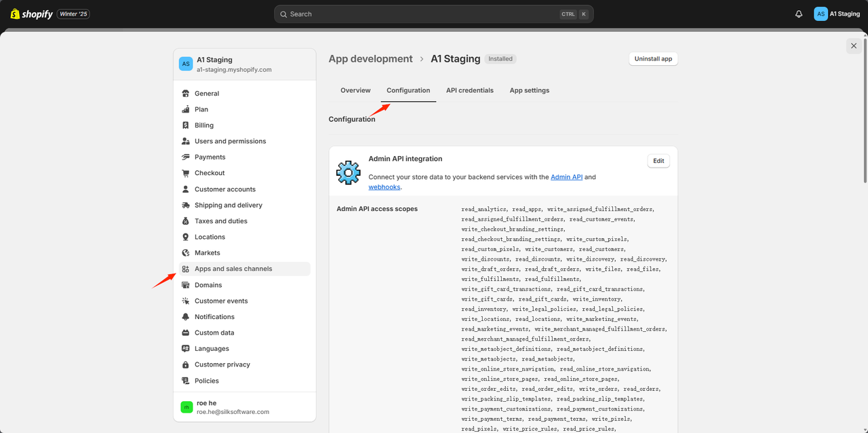
Task: Click the search magnifier icon
Action: (283, 14)
